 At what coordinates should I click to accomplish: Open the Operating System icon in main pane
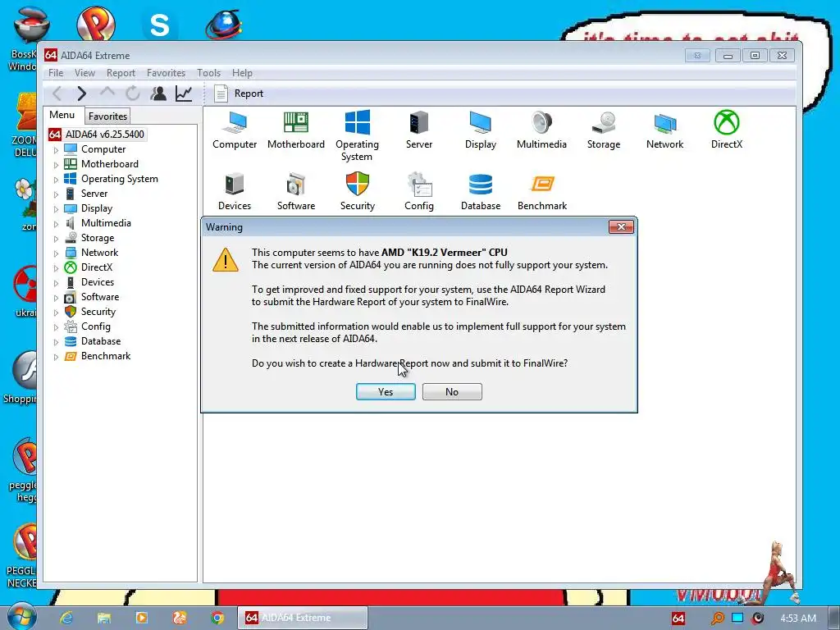358,136
